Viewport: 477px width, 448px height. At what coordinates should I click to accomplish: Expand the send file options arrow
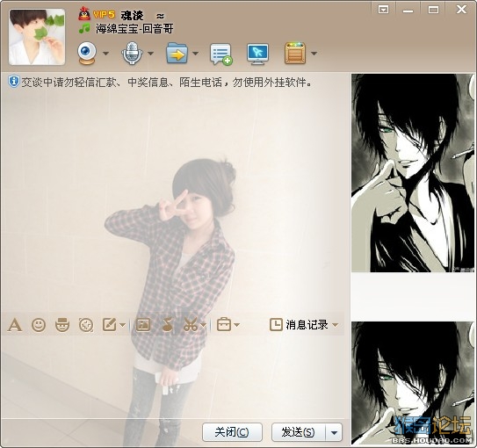pyautogui.click(x=195, y=54)
